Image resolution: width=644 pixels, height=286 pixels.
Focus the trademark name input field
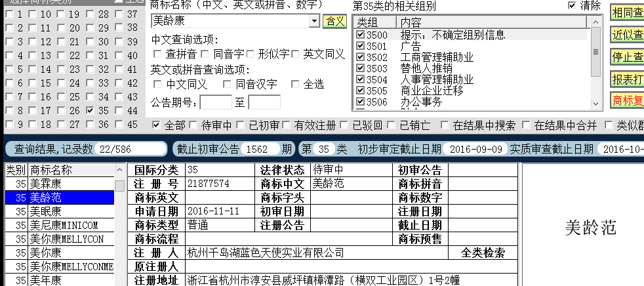230,21
